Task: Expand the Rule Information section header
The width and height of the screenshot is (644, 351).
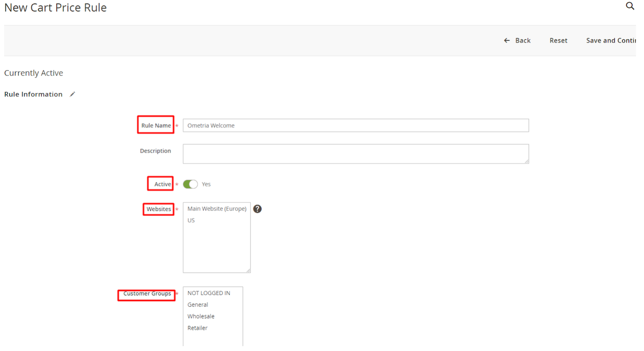Action: point(33,94)
